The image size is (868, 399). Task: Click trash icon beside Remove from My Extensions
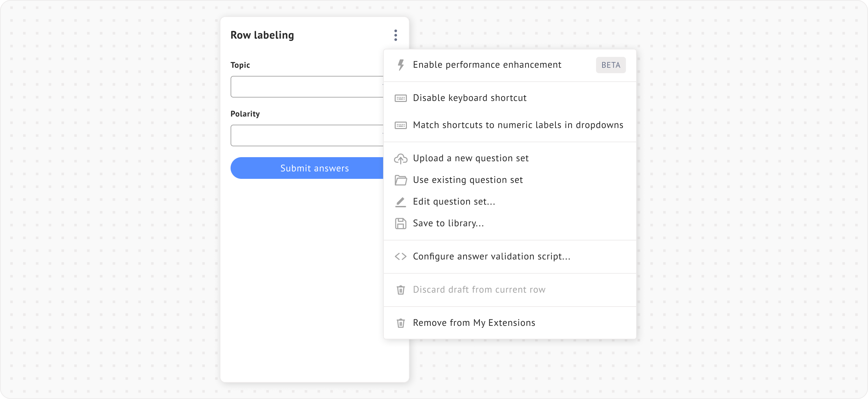[x=401, y=323]
